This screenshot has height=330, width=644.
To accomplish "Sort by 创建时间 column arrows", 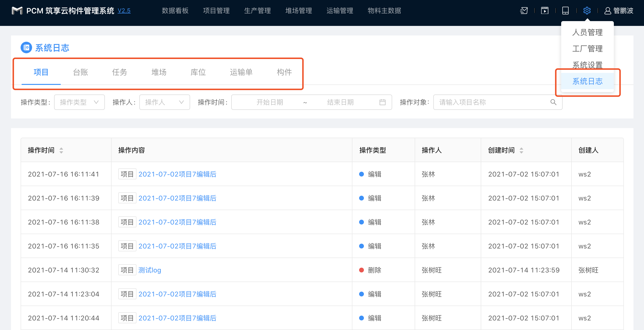I will click(x=521, y=150).
